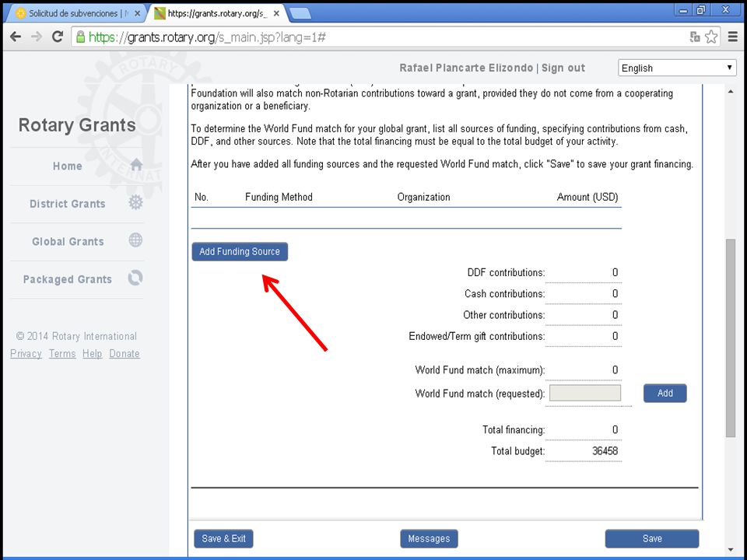The image size is (747, 560).
Task: Open Messages with the bottom button
Action: coord(429,538)
